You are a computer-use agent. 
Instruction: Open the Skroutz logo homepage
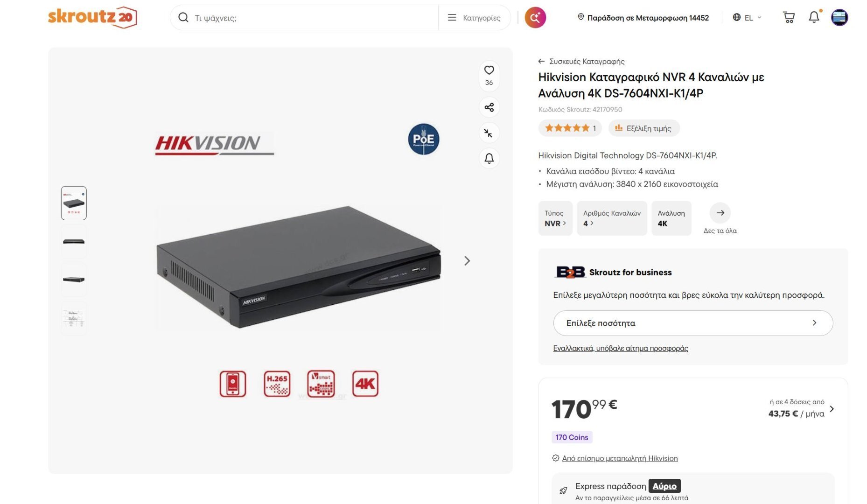[92, 17]
